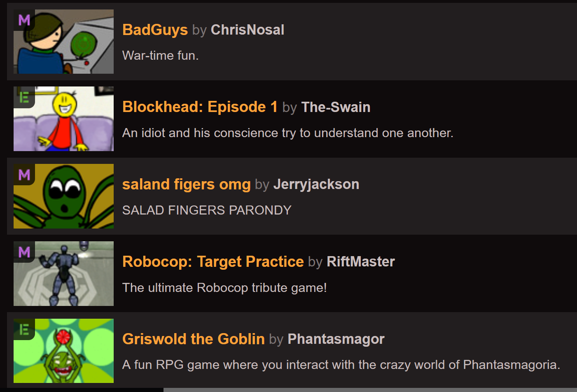The width and height of the screenshot is (577, 392).
Task: Visit author Jerryjackson's profile
Action: [x=316, y=184]
